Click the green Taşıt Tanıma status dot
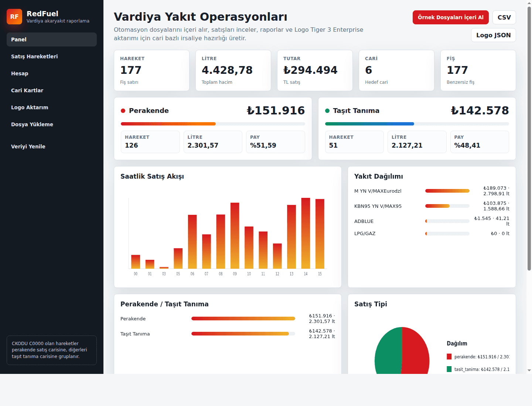The width and height of the screenshot is (532, 406). [x=327, y=111]
